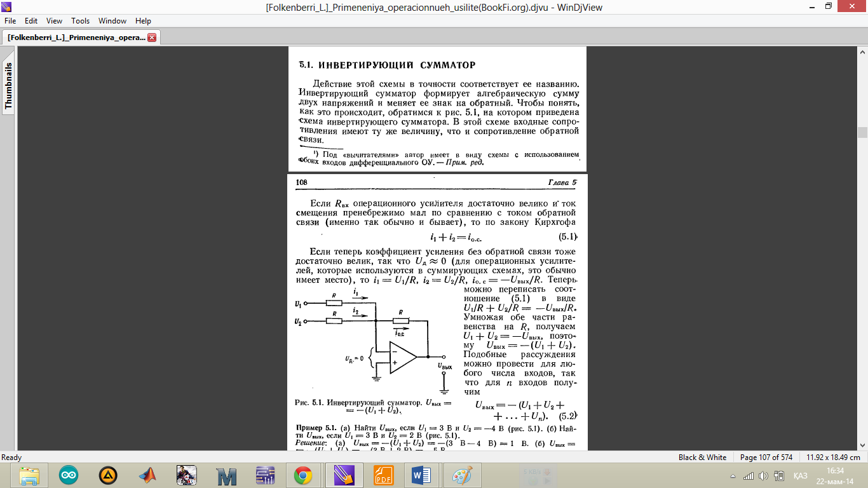Image resolution: width=868 pixels, height=488 pixels.
Task: Click section heading 5.1 ИНВЕРТИРУЮЩИЙ СУММАТОР
Action: tap(388, 65)
